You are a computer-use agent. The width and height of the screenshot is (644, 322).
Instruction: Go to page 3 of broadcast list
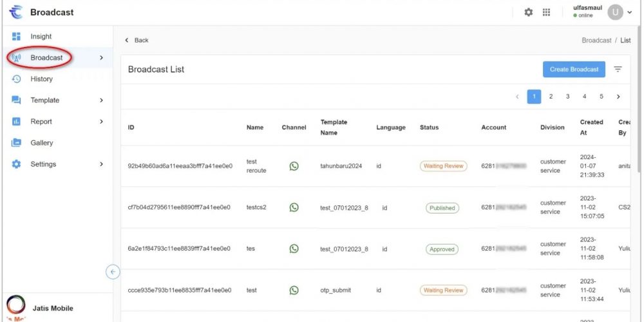point(567,97)
